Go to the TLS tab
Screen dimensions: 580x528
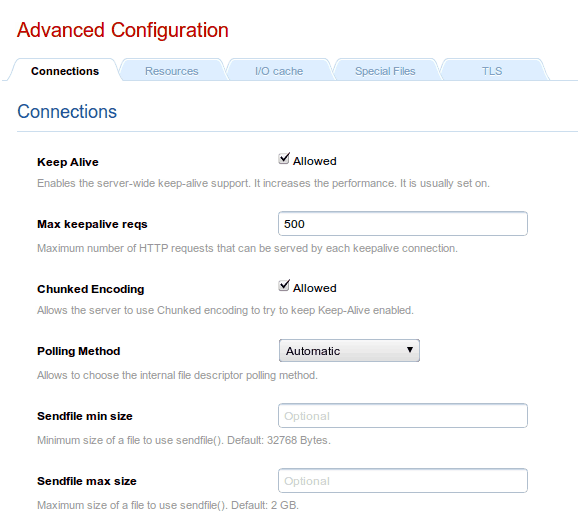click(492, 71)
